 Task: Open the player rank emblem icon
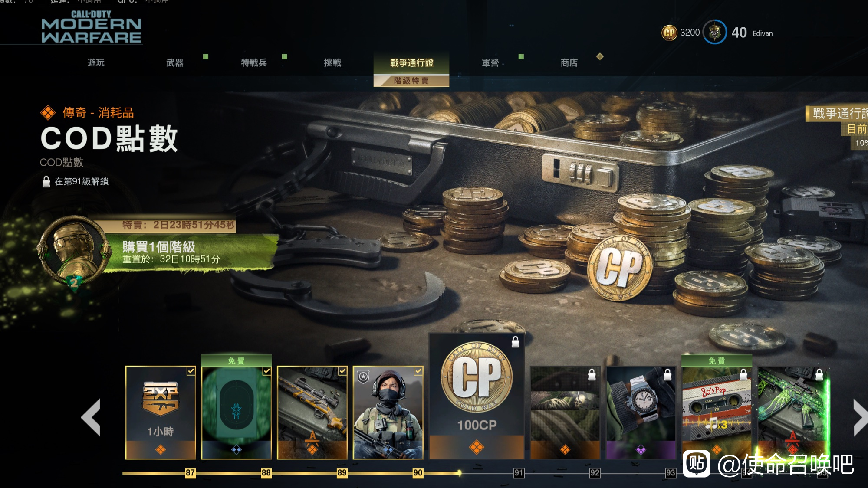715,32
